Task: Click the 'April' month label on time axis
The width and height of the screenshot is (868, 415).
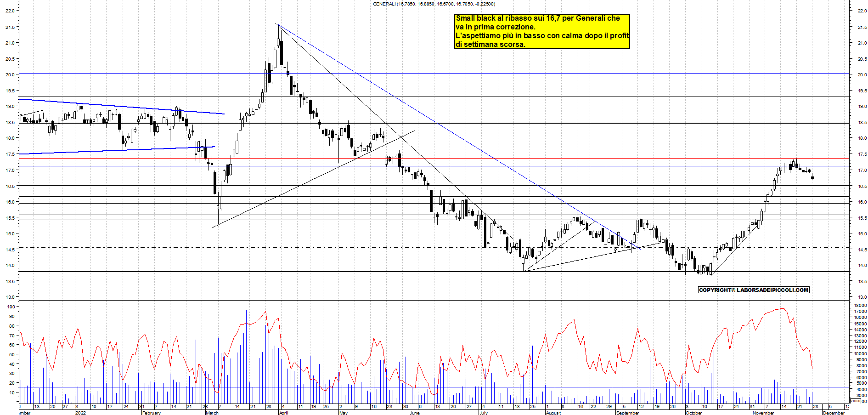Action: 284,413
